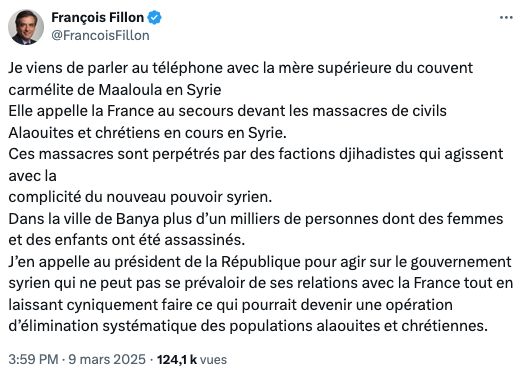The image size is (523, 378).
Task: Click the date 9 mars 2025
Action: pos(107,359)
